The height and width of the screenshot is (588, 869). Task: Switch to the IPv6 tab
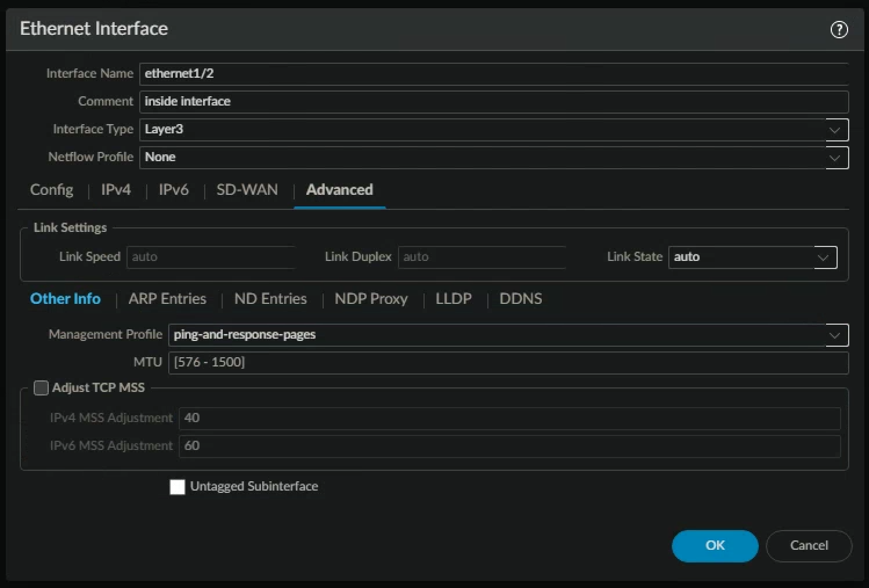[173, 190]
